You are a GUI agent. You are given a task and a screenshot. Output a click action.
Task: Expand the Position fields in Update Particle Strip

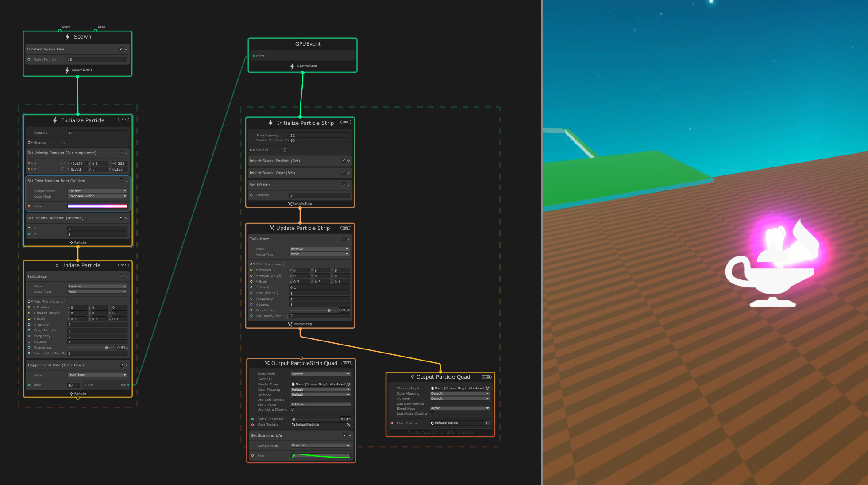[256, 270]
